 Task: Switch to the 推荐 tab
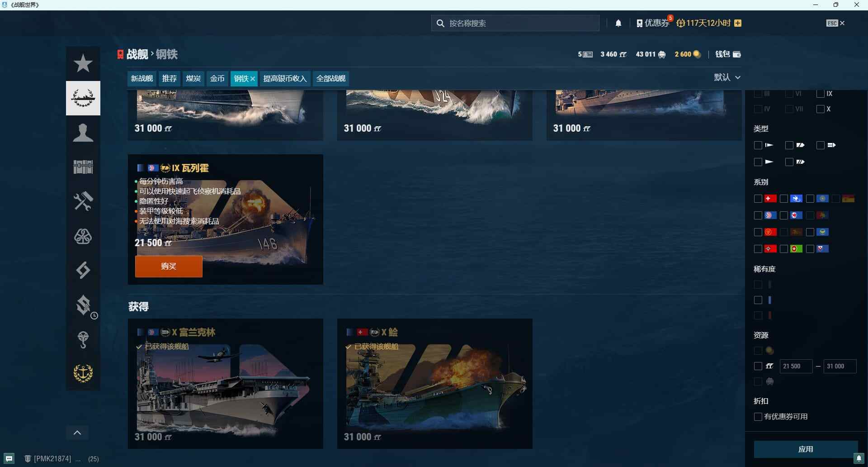170,79
